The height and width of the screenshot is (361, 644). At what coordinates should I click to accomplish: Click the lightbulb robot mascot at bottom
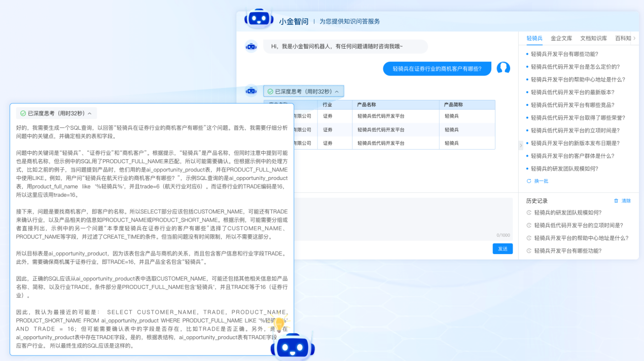point(292,345)
